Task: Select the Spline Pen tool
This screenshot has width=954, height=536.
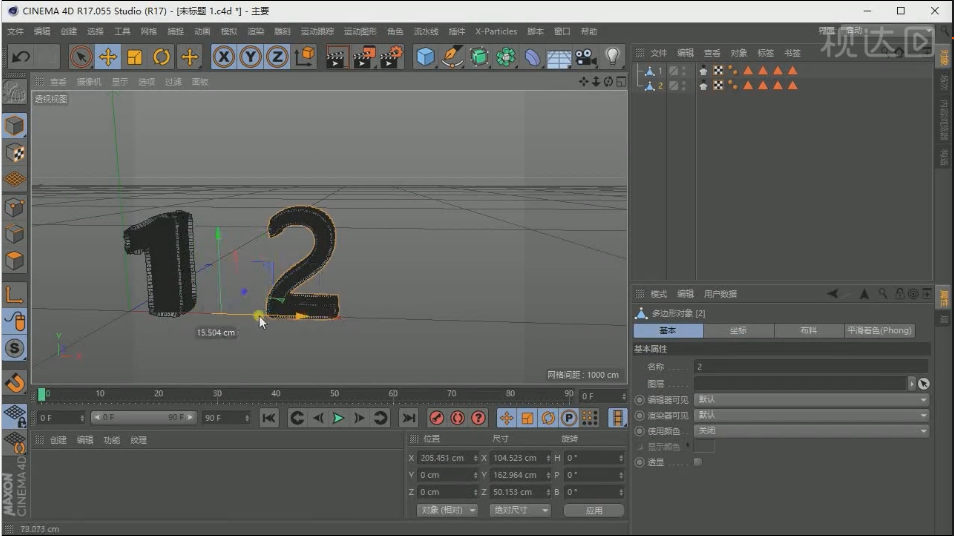Action: pyautogui.click(x=452, y=57)
